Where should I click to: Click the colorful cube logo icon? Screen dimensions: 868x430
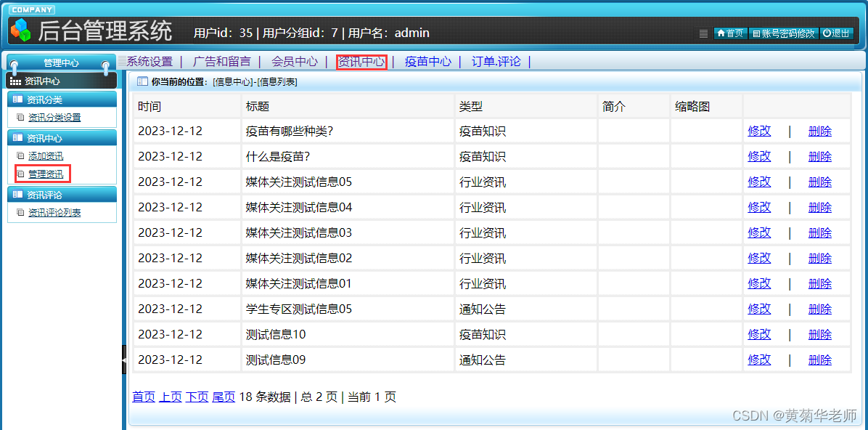pyautogui.click(x=21, y=31)
